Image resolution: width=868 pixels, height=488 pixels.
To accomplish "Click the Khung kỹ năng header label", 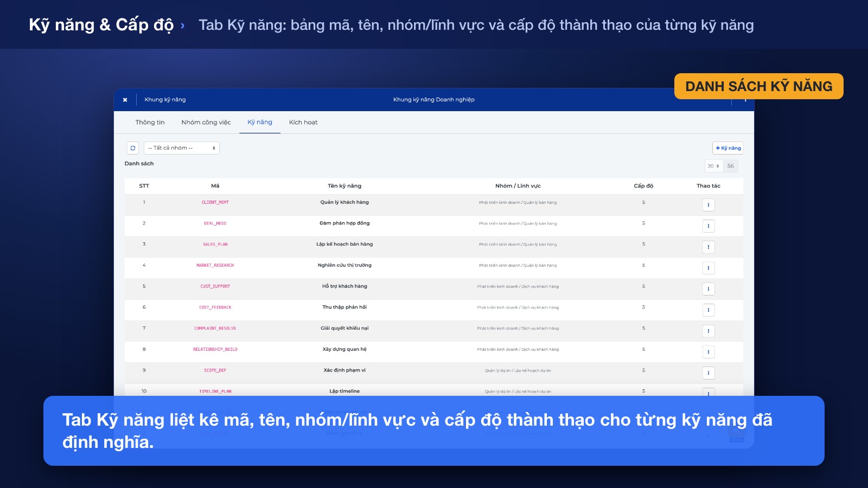I will pos(165,100).
